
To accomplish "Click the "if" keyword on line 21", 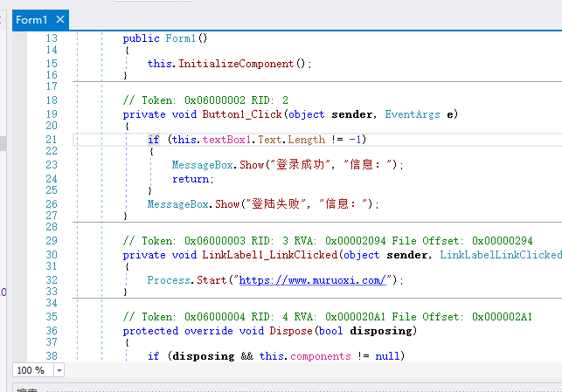I will pyautogui.click(x=154, y=140).
